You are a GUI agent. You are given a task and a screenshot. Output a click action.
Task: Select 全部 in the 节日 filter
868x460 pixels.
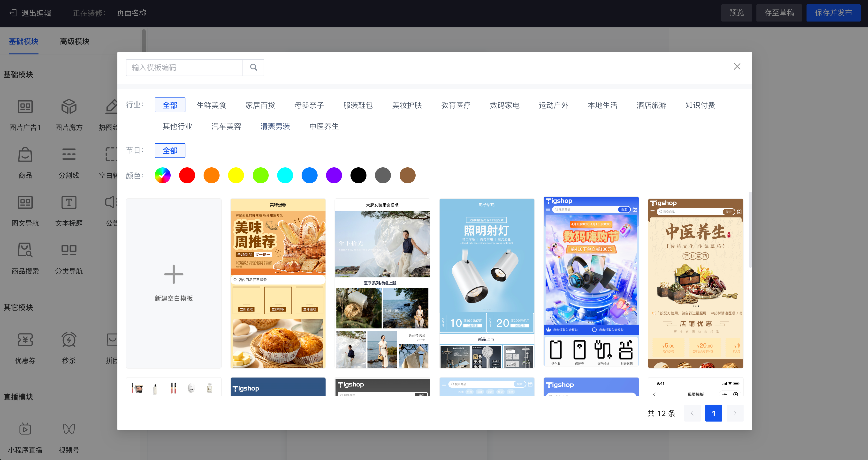click(170, 150)
